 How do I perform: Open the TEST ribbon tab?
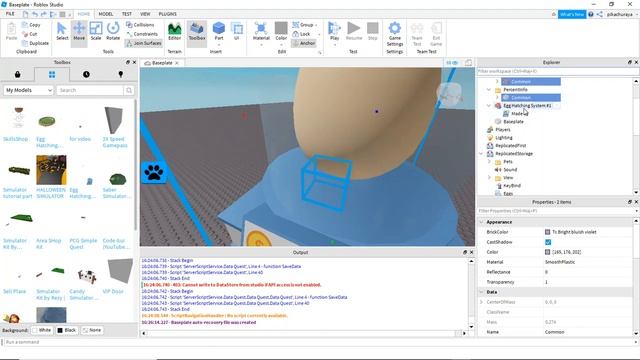click(x=127, y=14)
